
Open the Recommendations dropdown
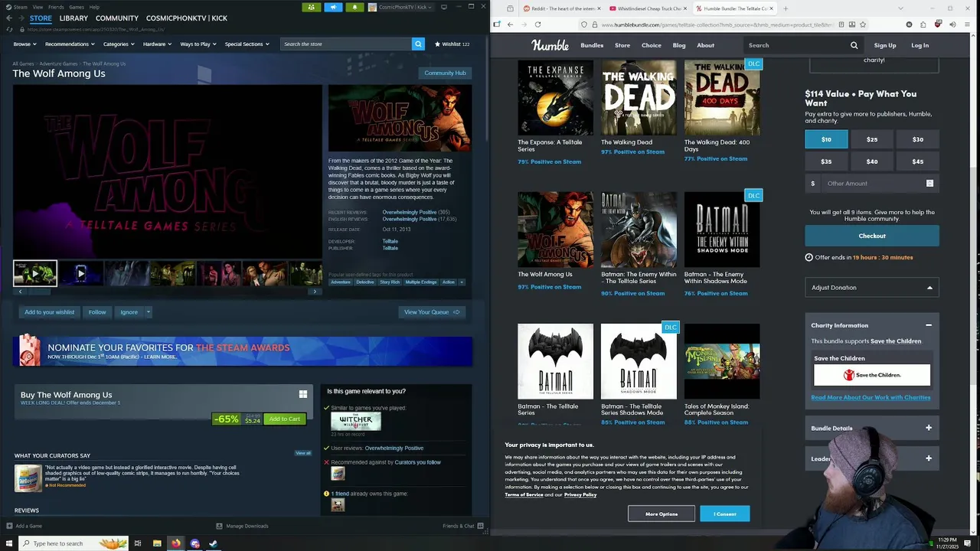(x=70, y=44)
